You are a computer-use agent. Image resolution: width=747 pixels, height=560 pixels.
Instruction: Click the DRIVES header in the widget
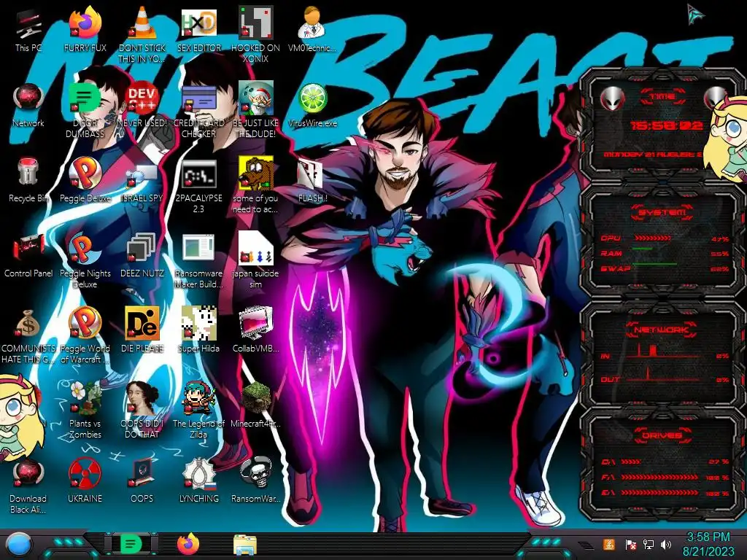click(662, 435)
